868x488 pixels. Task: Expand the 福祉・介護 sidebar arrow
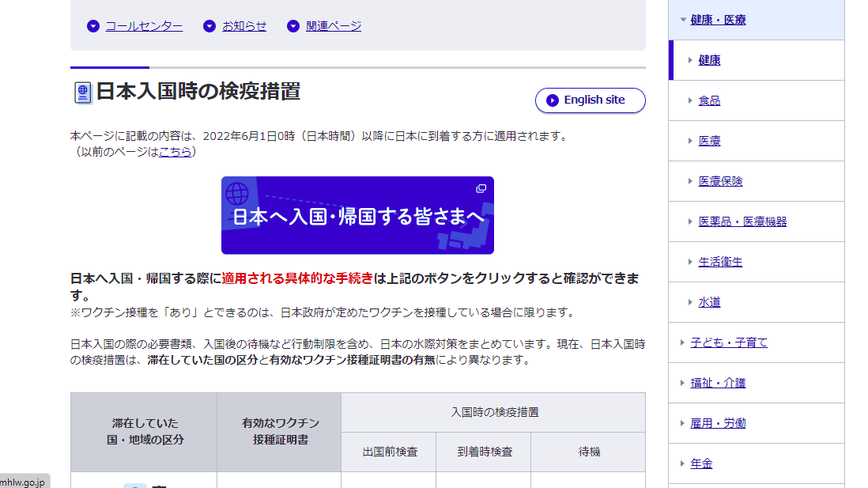(x=682, y=383)
